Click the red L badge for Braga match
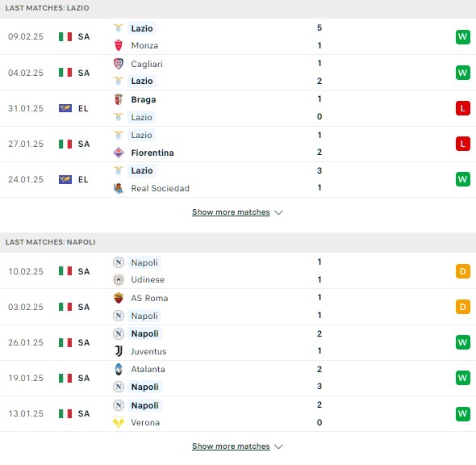 click(x=462, y=108)
